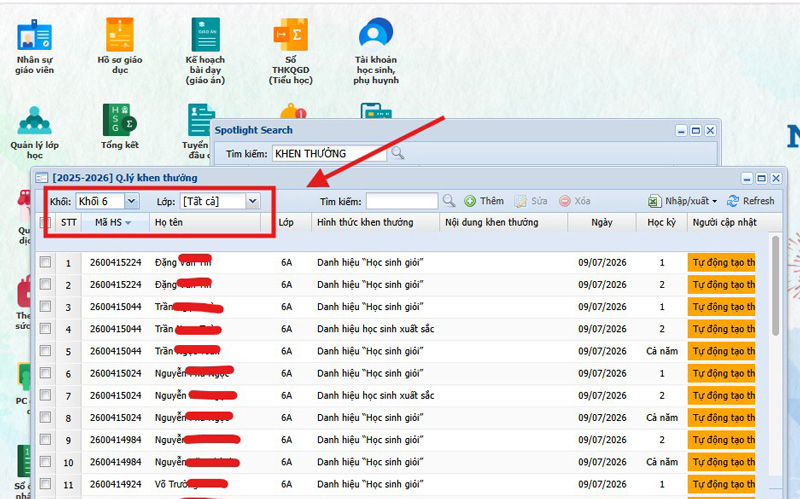Click the Lớp [Tất cả] combo field
800x499 pixels.
(x=213, y=201)
